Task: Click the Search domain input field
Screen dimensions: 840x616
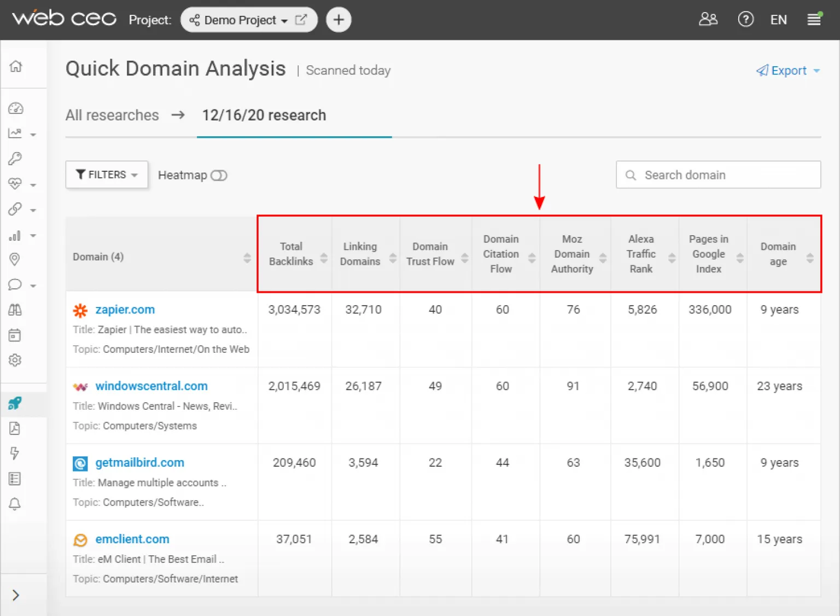Action: pyautogui.click(x=718, y=175)
